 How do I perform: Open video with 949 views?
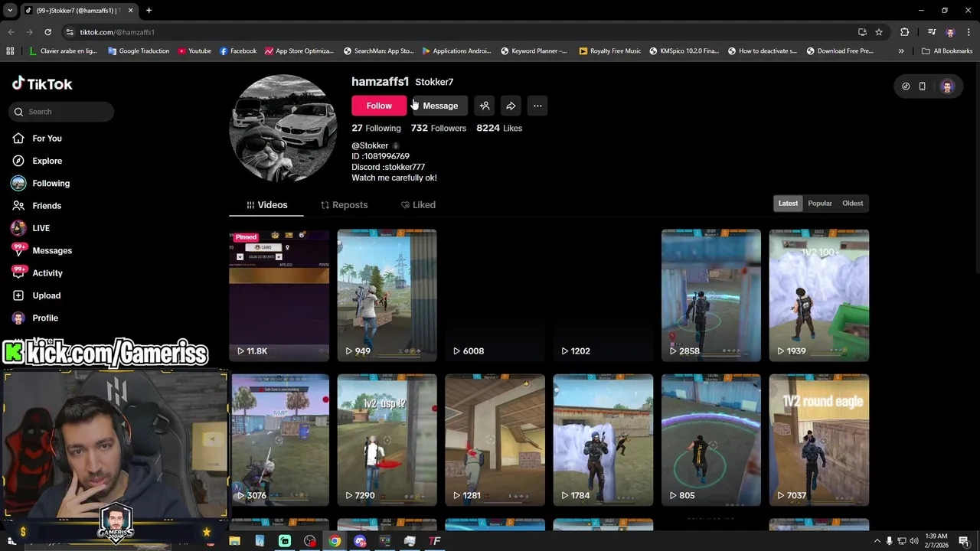coord(387,295)
